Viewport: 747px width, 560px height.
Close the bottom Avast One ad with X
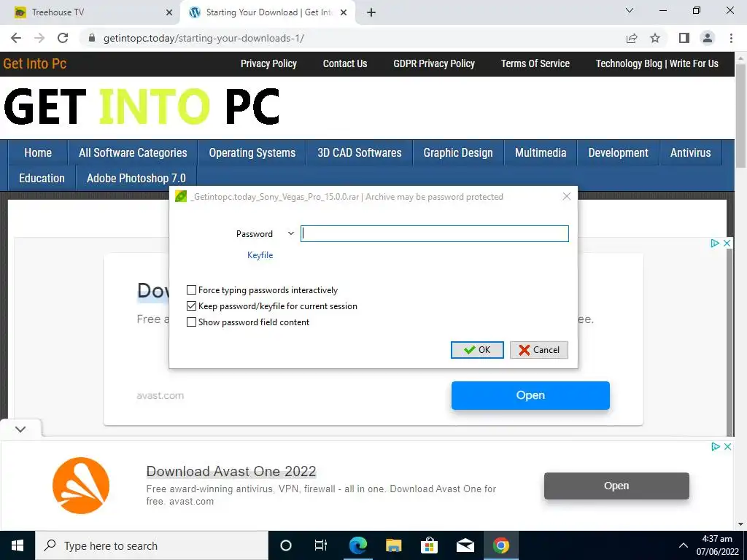coord(727,447)
